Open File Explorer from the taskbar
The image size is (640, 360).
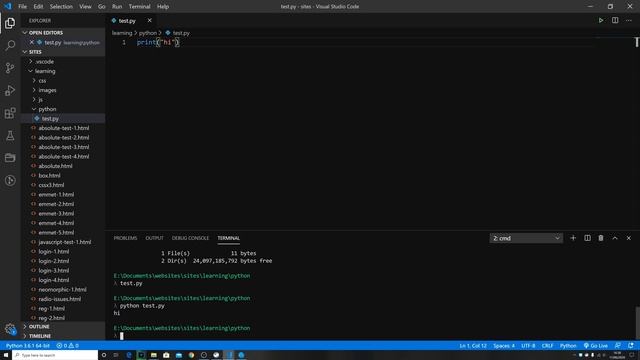[x=153, y=355]
